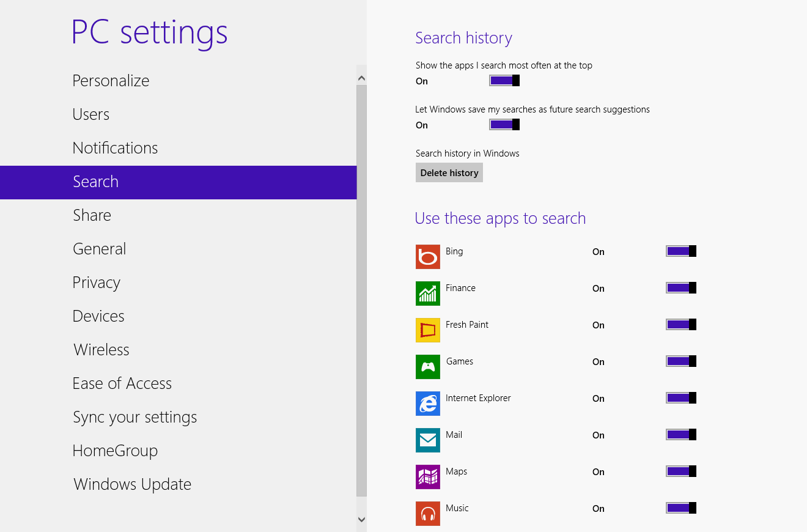Go to Privacy settings
The width and height of the screenshot is (807, 532).
click(x=178, y=283)
